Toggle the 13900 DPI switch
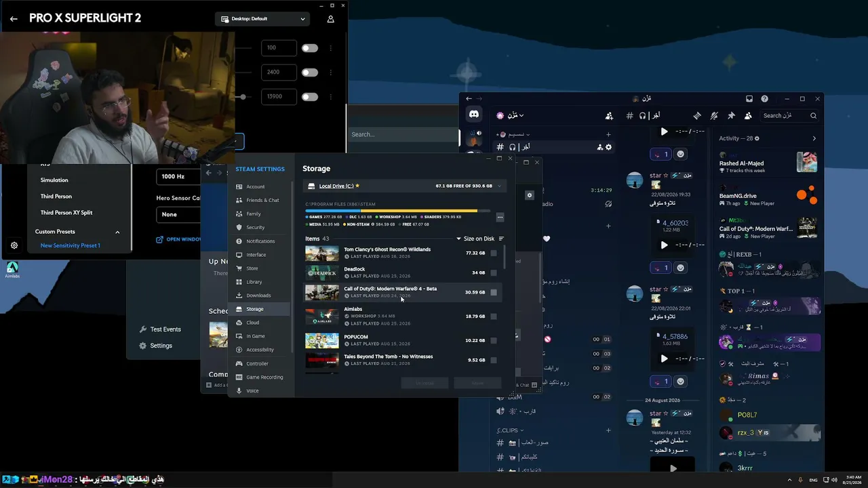The width and height of the screenshot is (868, 488). (x=310, y=97)
